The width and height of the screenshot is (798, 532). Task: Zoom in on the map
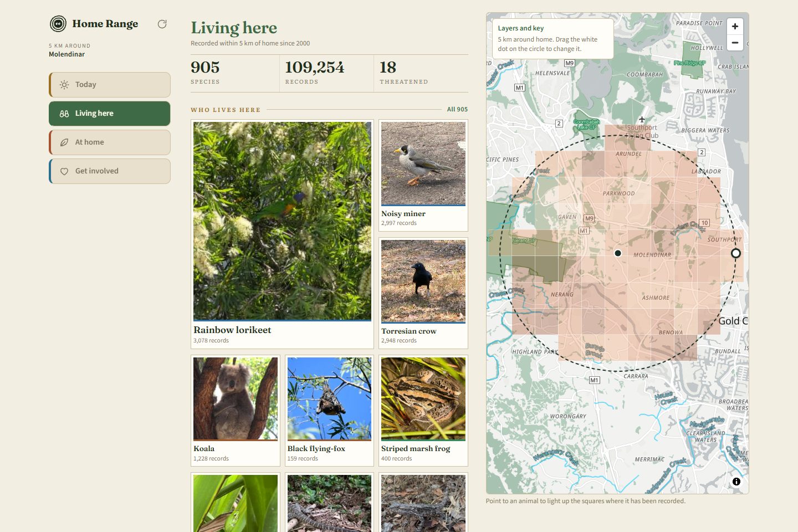(735, 26)
